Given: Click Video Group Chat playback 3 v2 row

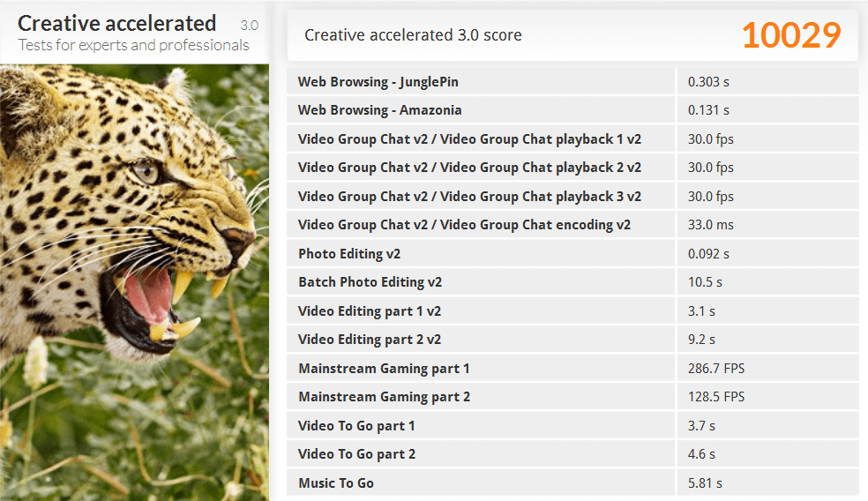Looking at the screenshot, I should pyautogui.click(x=572, y=196).
